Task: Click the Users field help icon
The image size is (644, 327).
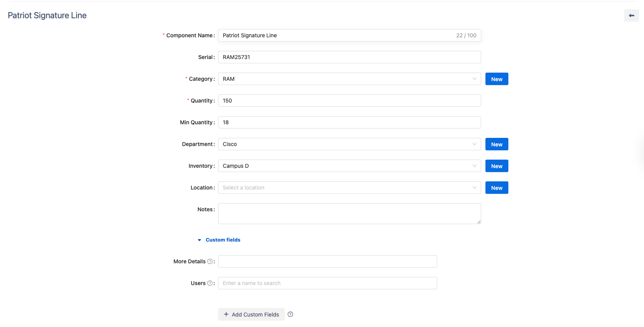Action: [210, 283]
